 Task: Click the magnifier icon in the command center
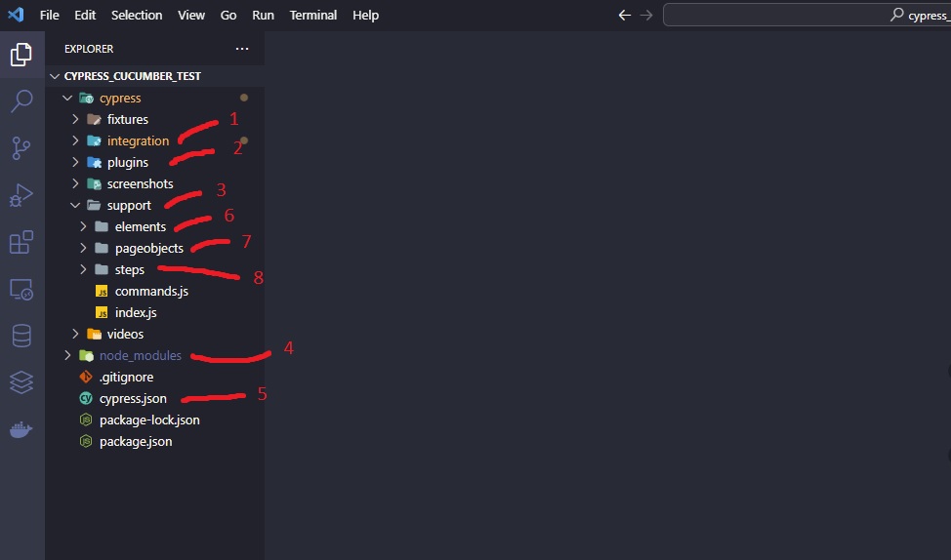pyautogui.click(x=897, y=15)
